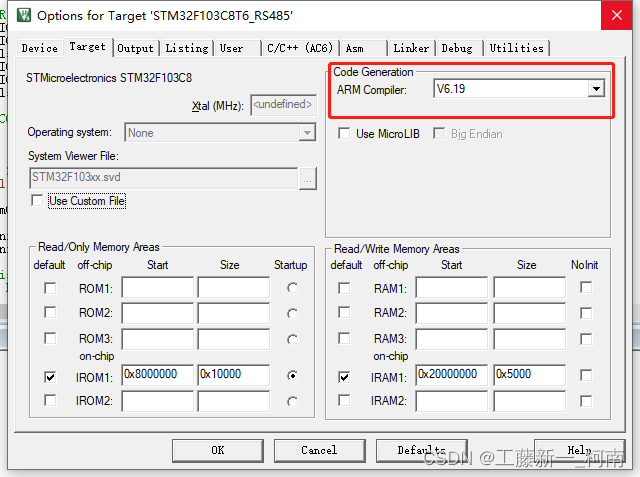Select ROM1 as Startup radio button
This screenshot has height=477, width=640.
pos(292,288)
